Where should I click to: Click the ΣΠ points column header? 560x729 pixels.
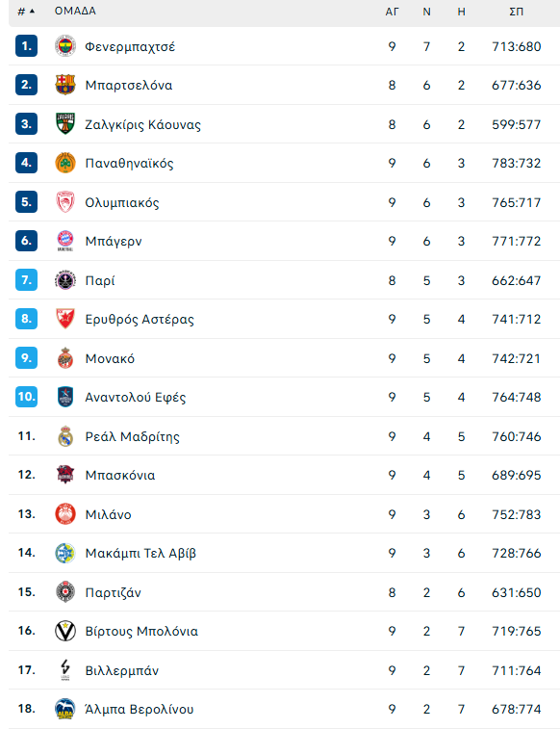click(517, 12)
